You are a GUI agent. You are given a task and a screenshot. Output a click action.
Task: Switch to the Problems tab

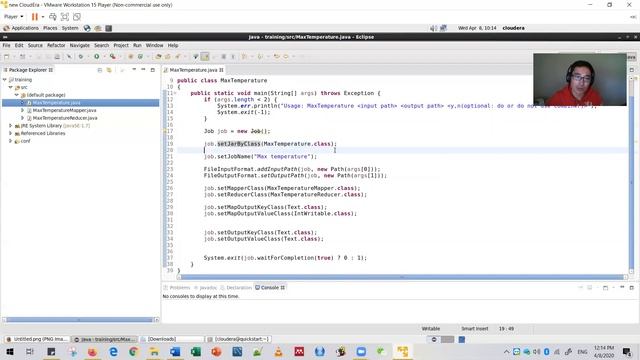(x=177, y=288)
